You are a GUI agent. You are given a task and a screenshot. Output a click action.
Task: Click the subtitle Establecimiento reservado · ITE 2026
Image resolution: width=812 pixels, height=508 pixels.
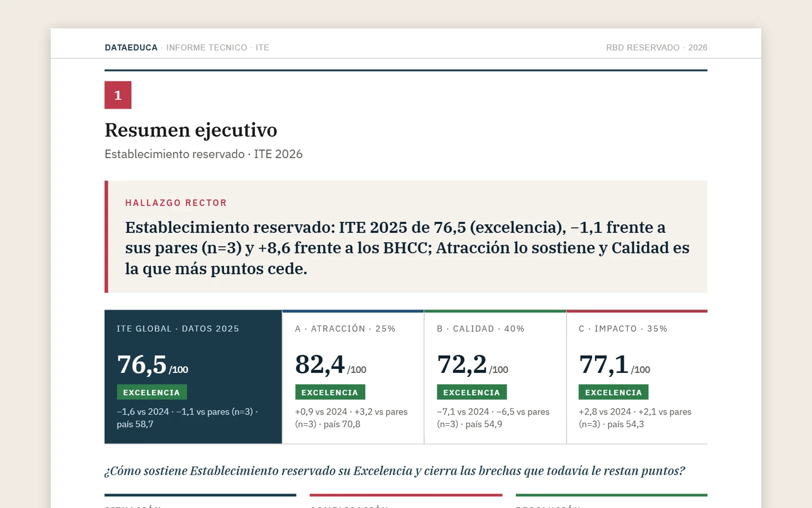[x=204, y=154]
